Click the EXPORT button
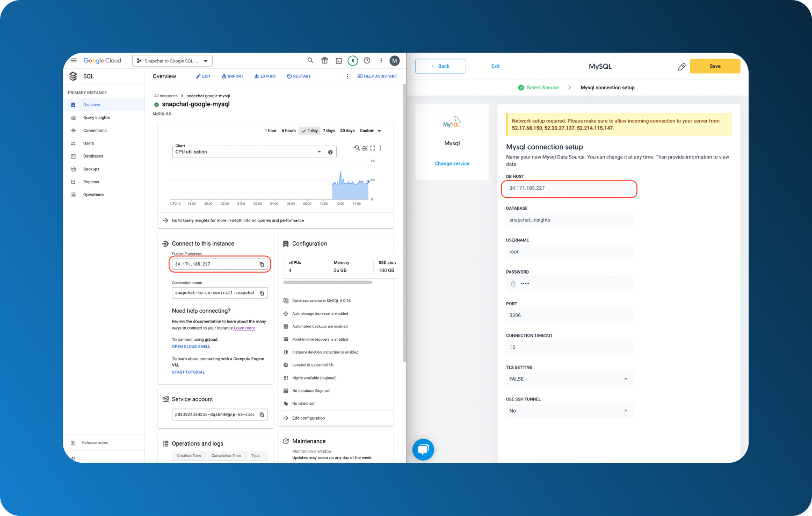 coord(265,76)
